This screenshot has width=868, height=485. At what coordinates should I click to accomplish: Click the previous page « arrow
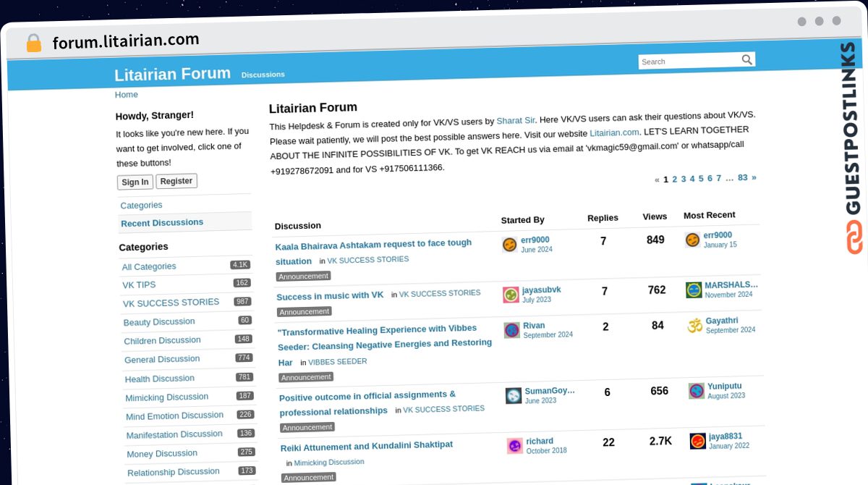click(x=657, y=180)
